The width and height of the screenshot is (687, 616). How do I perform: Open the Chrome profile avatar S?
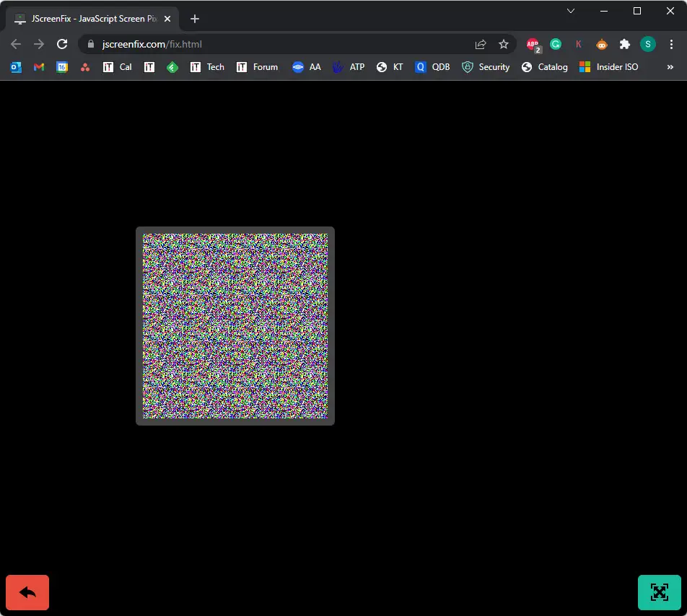point(647,44)
